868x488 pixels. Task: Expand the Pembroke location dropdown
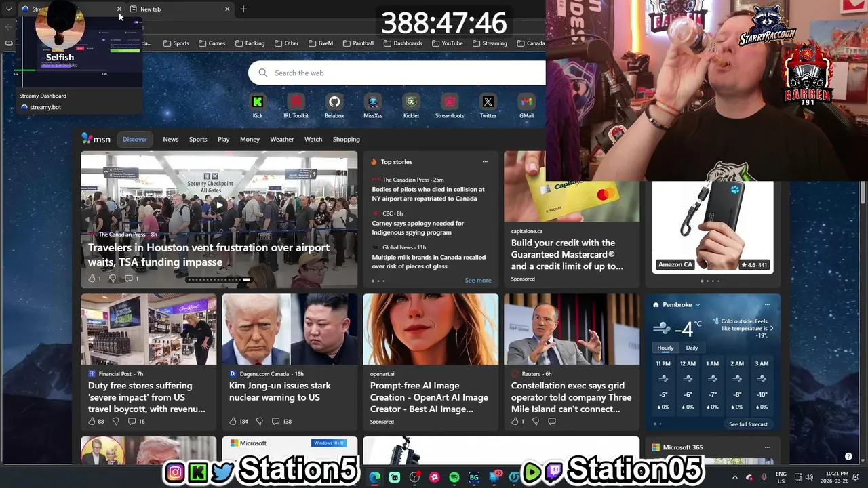pos(698,305)
